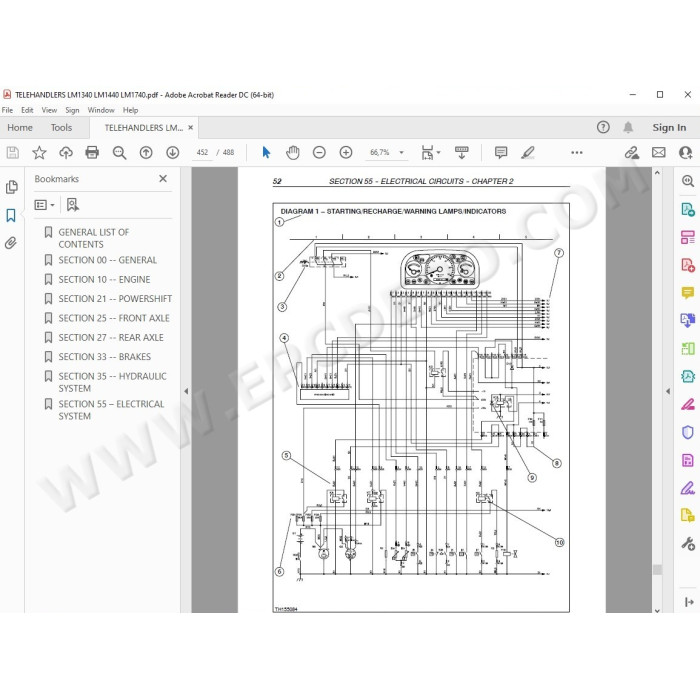
Task: Open GENERAL LIST OF CONTENTS bookmark
Action: (x=94, y=238)
